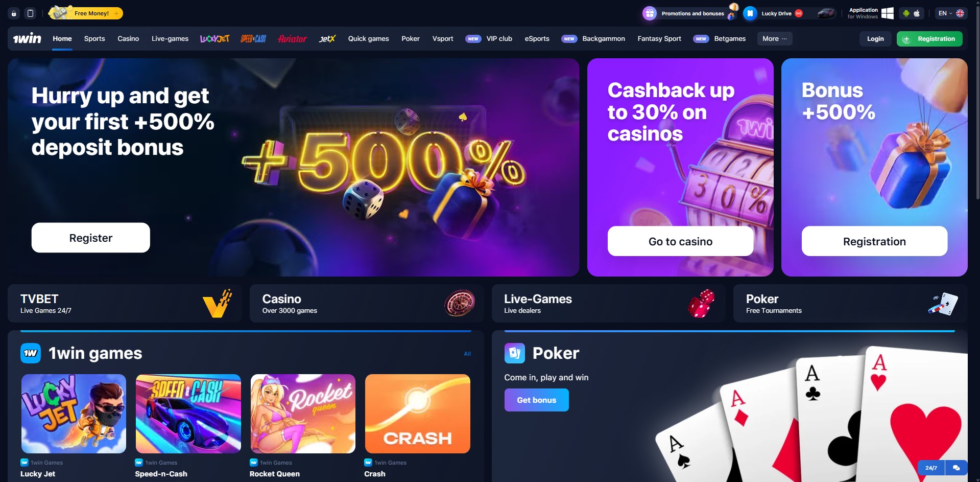Open JetX from the nav bar
Screen dimensions: 980x482
click(x=327, y=39)
